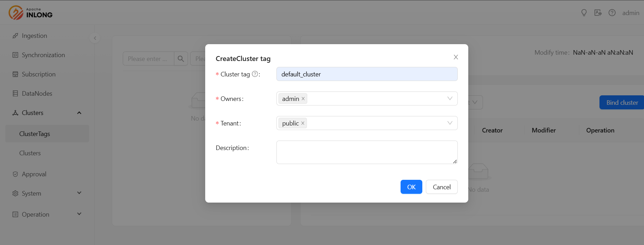Open the Tenant dropdown

click(x=449, y=123)
